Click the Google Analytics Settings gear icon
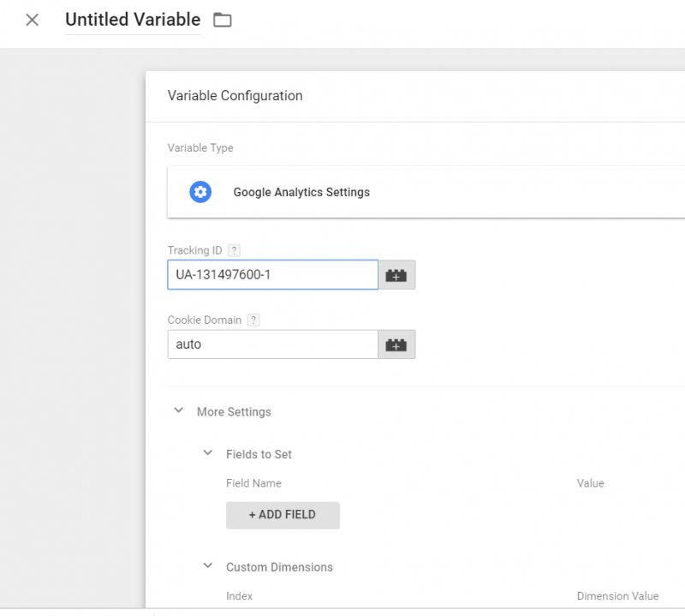This screenshot has width=685, height=616. (200, 192)
